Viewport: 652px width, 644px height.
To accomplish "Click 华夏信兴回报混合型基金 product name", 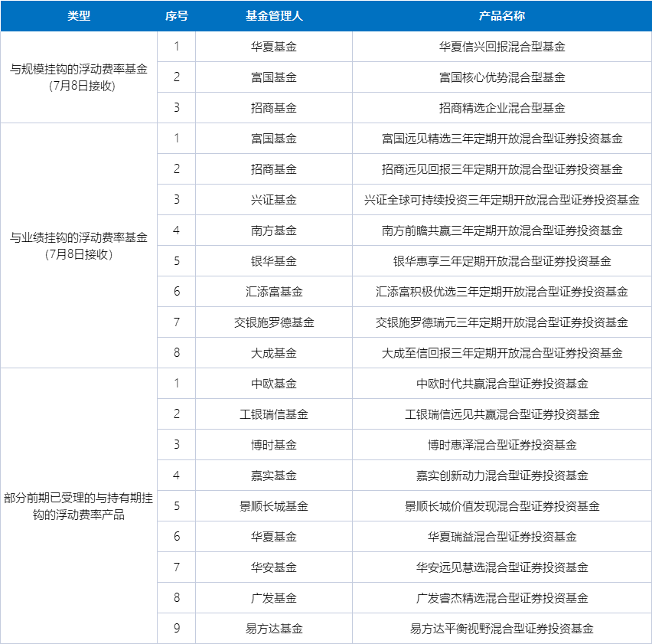I will [x=501, y=47].
